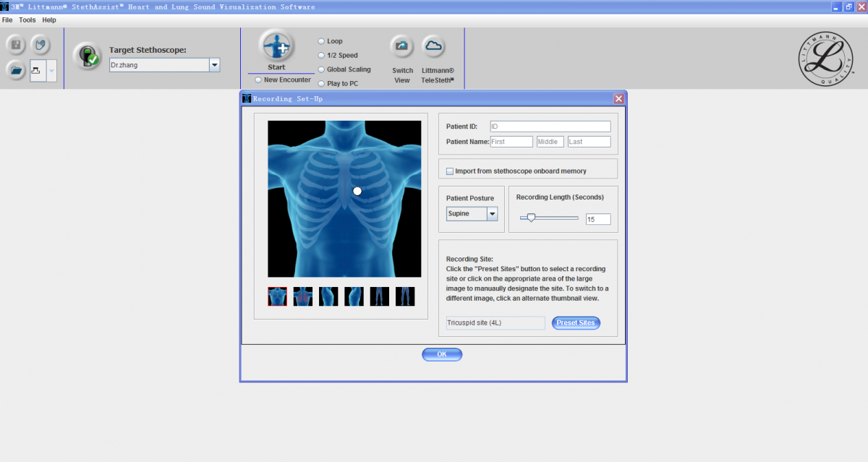
Task: Open the File menu
Action: [7, 20]
